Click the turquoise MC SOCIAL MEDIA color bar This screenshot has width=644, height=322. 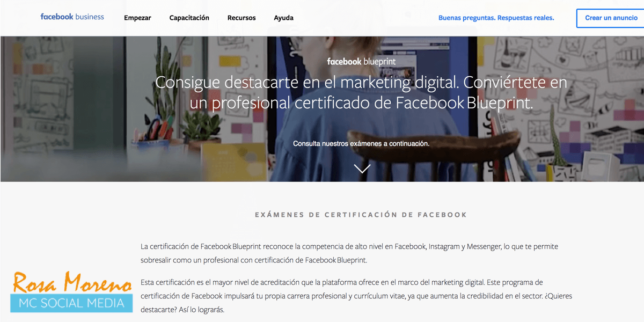pyautogui.click(x=71, y=302)
